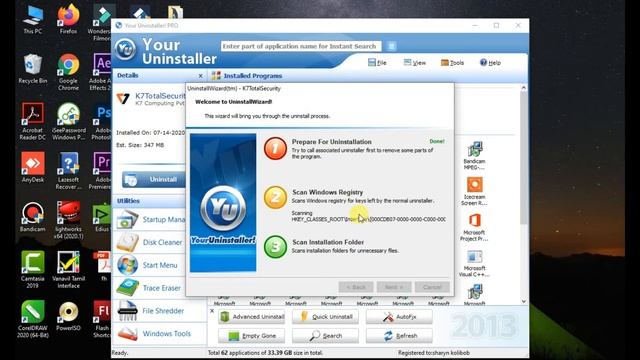Launch AnyDesk from desktop

pos(33,167)
